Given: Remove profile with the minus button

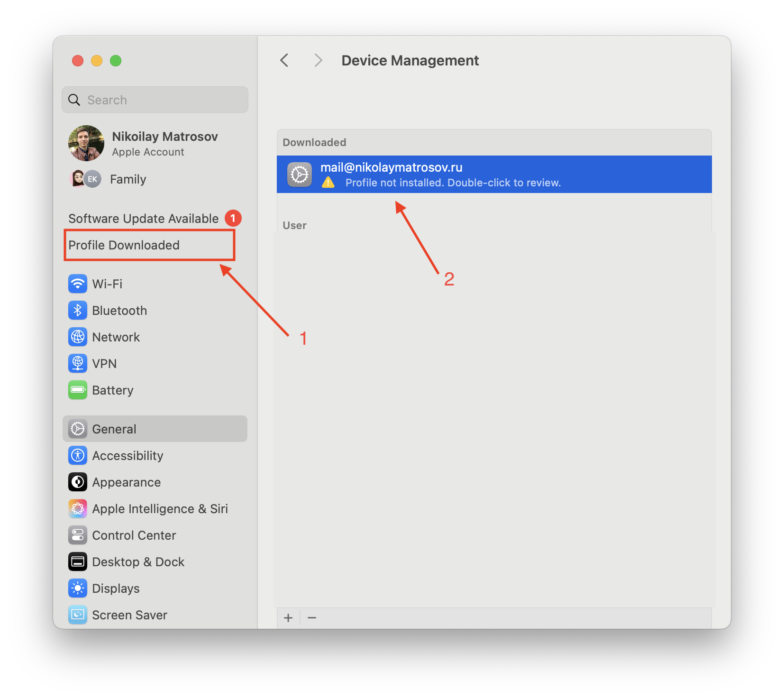Looking at the screenshot, I should (x=312, y=618).
